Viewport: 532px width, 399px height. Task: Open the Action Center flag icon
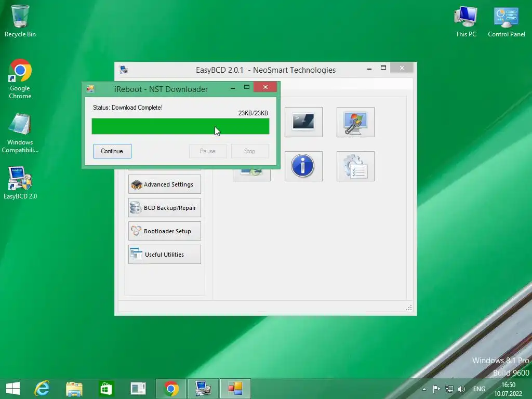pyautogui.click(x=436, y=389)
